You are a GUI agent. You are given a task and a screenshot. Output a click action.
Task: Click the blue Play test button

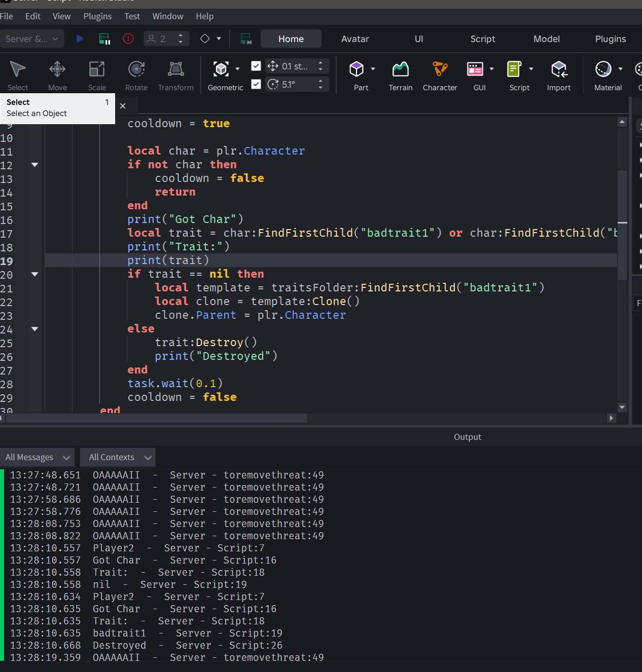[x=80, y=39]
